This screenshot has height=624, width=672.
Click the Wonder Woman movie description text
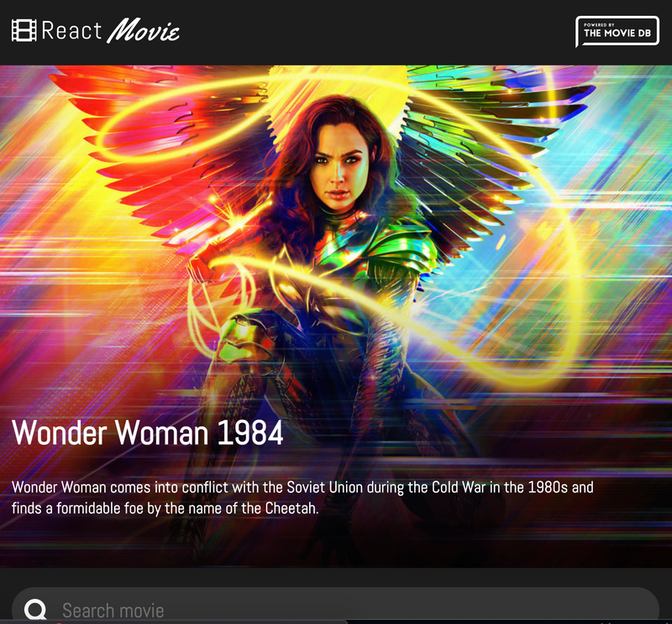302,497
